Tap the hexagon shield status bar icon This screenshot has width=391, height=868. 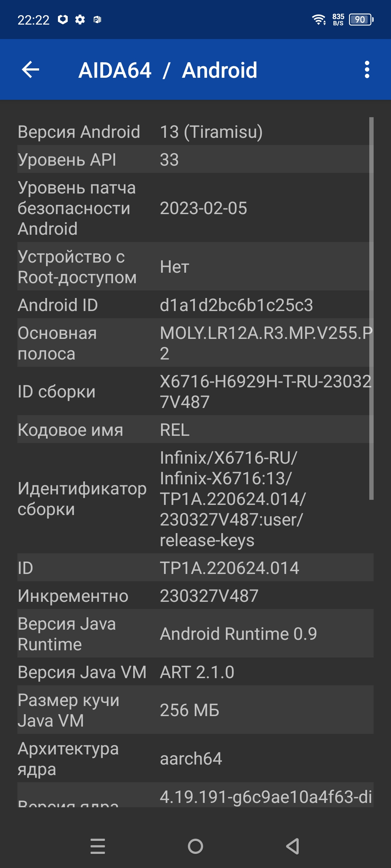click(63, 20)
